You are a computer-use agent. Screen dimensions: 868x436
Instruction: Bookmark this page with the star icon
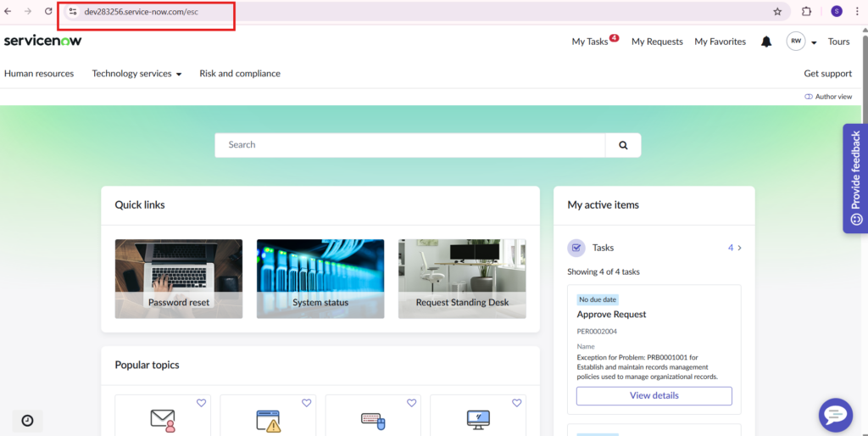click(x=777, y=12)
